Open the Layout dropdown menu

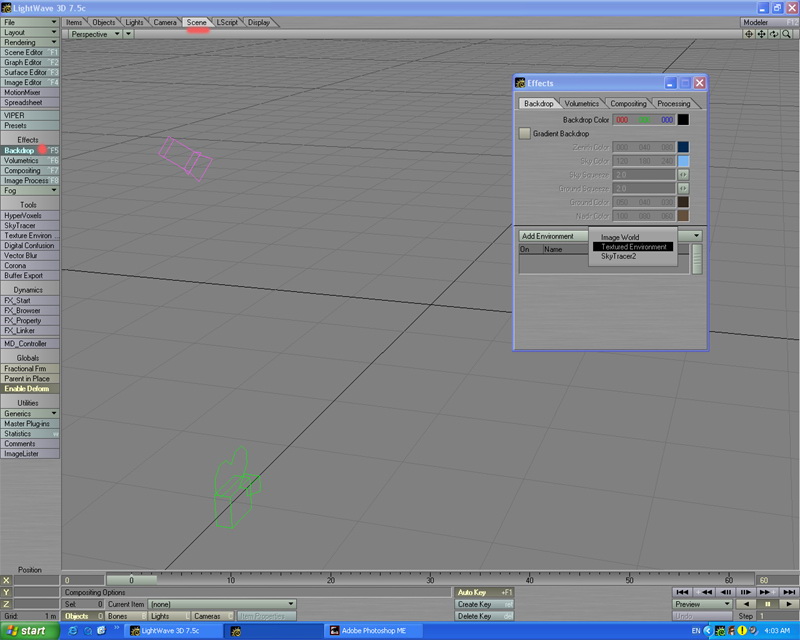pos(30,32)
